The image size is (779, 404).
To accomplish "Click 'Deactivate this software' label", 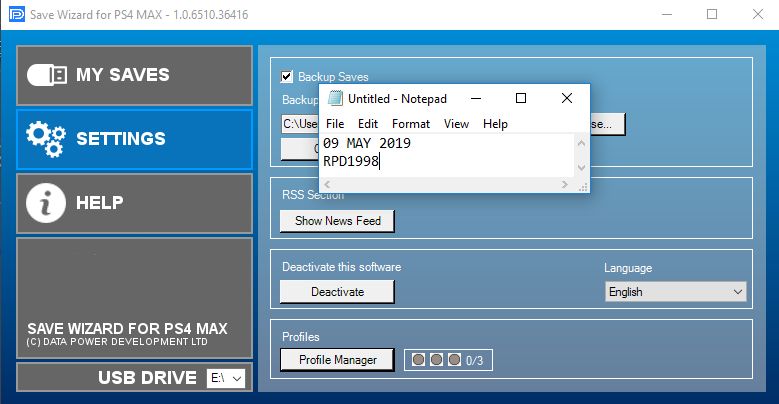I will (x=341, y=267).
